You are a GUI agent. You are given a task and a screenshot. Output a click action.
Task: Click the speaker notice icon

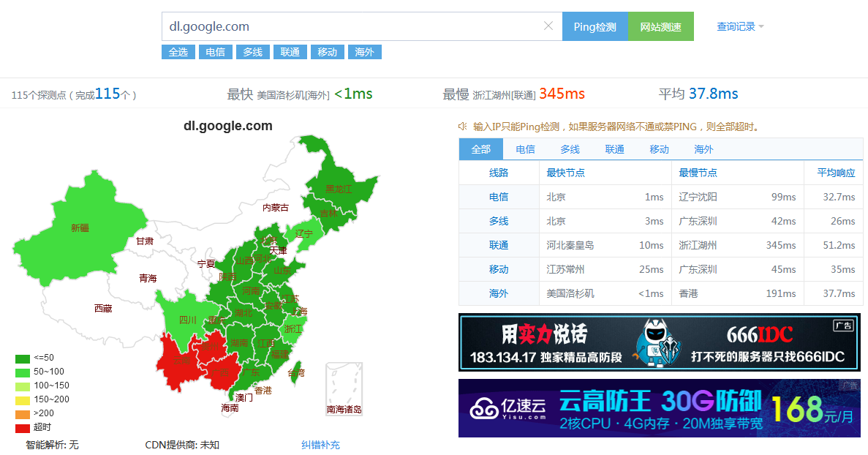(463, 127)
